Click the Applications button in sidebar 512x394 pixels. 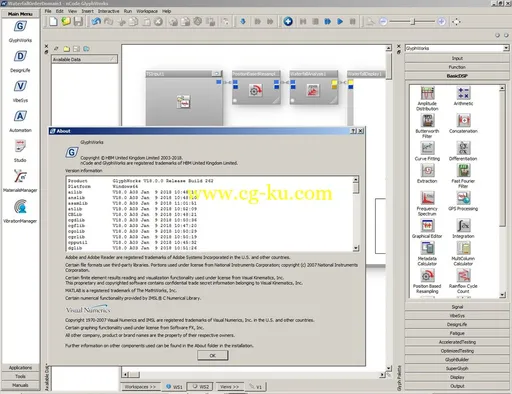pos(20,368)
